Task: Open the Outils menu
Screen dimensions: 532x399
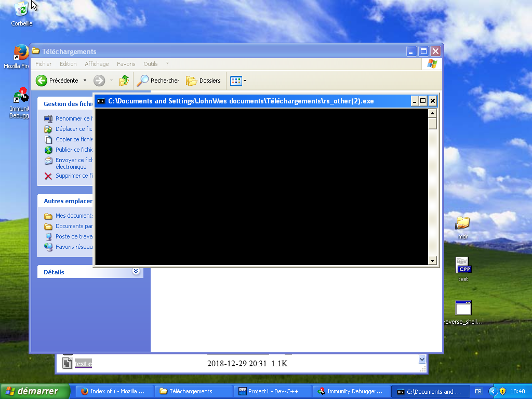Action: (150, 64)
